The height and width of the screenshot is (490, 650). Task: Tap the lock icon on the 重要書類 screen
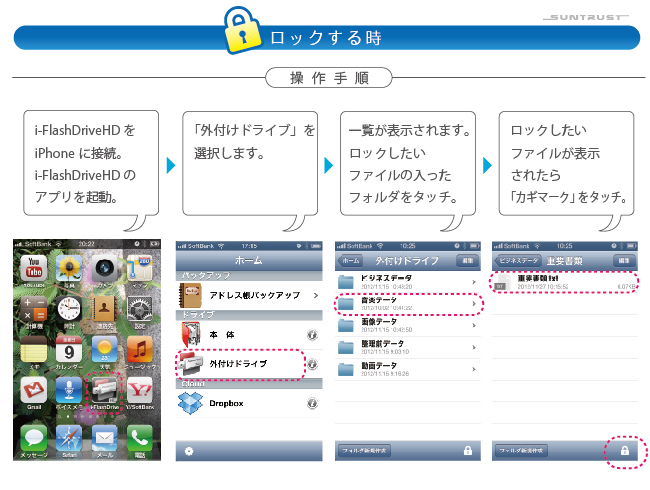[625, 451]
